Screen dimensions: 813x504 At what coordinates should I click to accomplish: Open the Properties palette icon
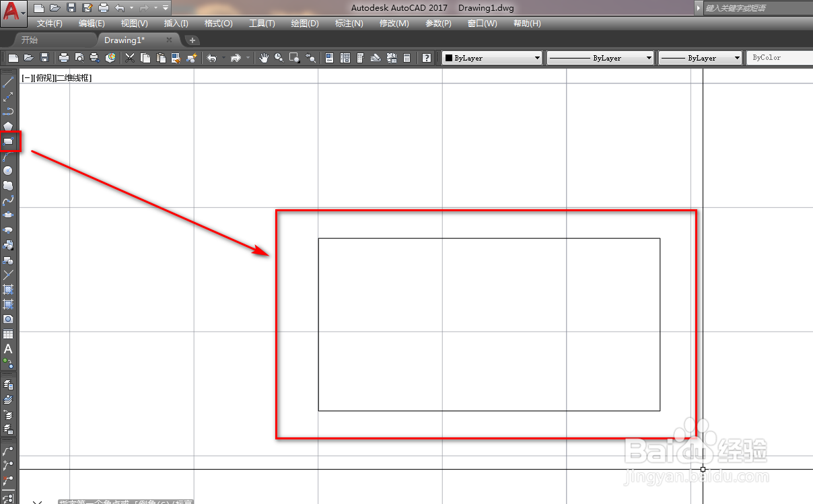(330, 58)
